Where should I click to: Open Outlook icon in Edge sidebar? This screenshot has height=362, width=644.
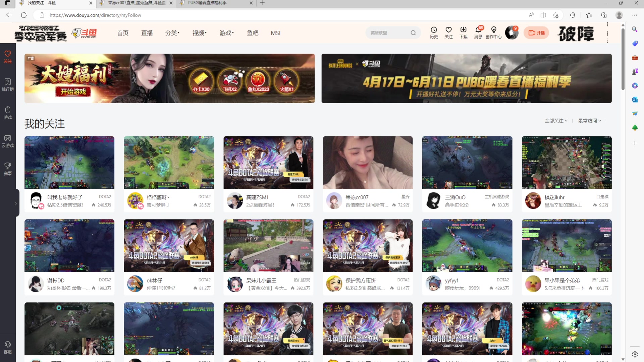point(635,100)
